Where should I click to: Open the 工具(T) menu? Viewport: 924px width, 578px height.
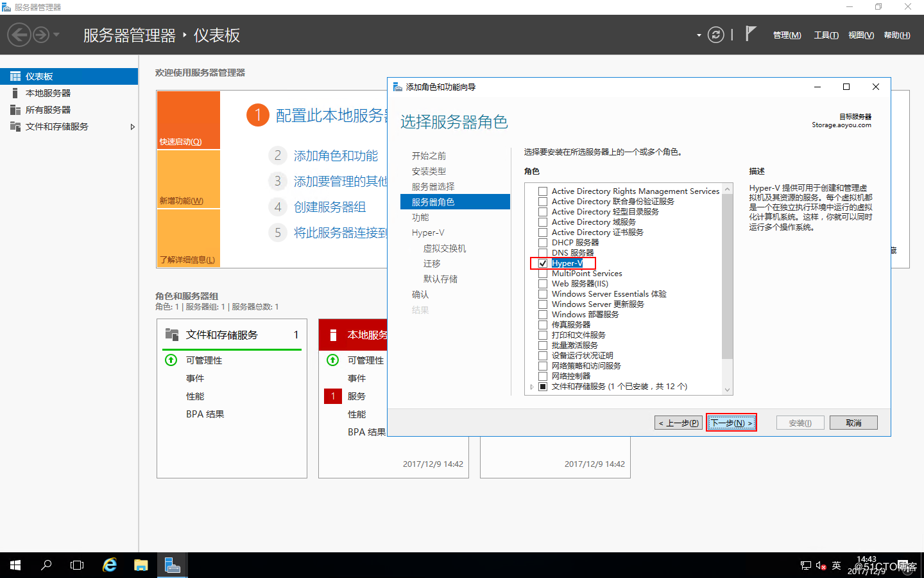point(826,35)
